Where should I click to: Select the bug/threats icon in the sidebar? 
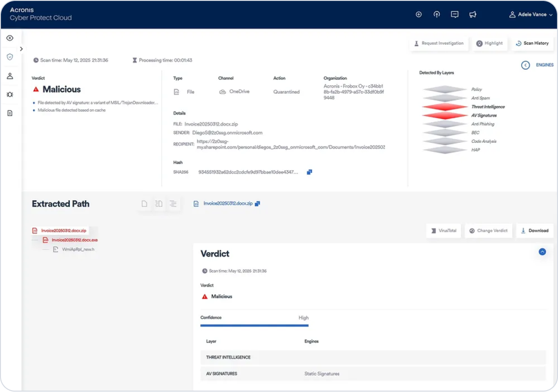tap(9, 94)
